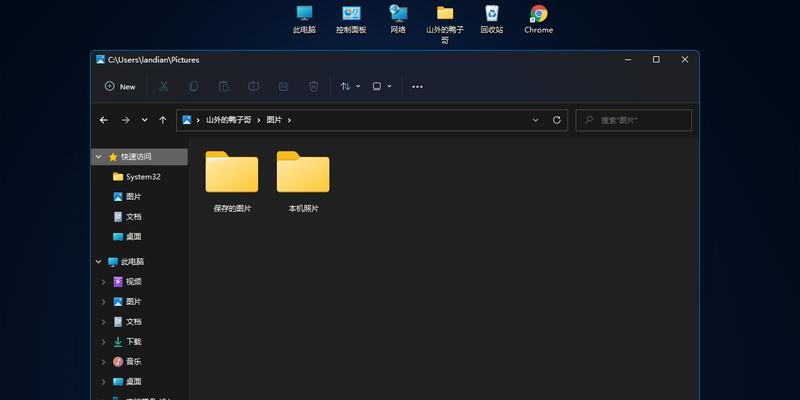Select 山外的鸭子哥 breadcrumb in address bar
This screenshot has height=400, width=800.
pos(229,120)
